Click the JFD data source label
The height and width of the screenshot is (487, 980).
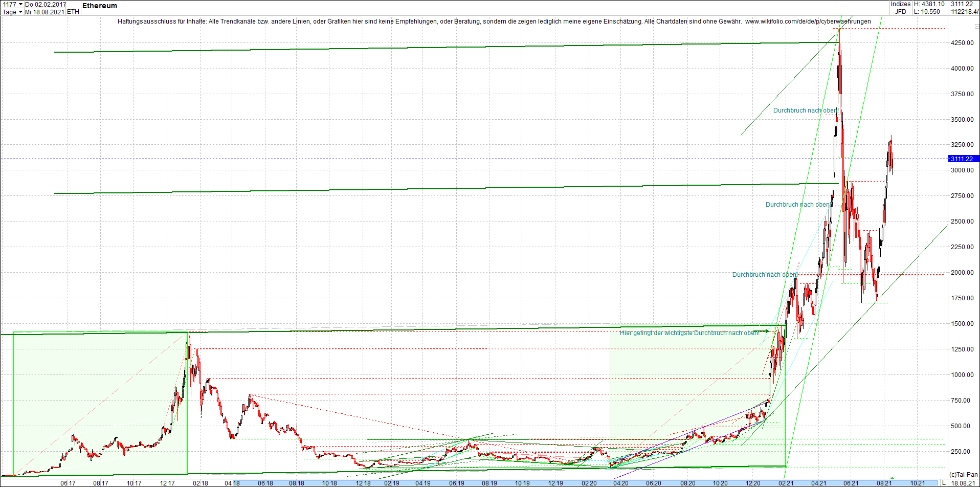pyautogui.click(x=900, y=12)
